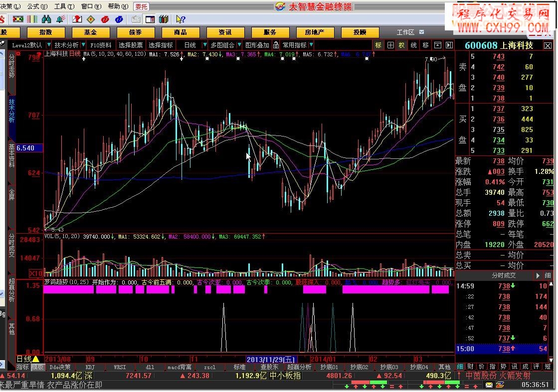558x392 pixels.
Task: Click the binoculars search icon
Action: [x=46, y=19]
